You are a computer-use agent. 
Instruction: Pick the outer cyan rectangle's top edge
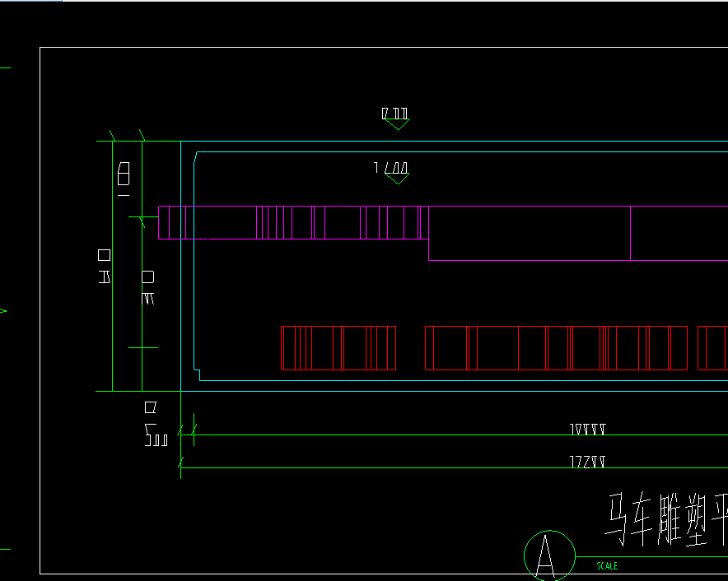point(454,141)
